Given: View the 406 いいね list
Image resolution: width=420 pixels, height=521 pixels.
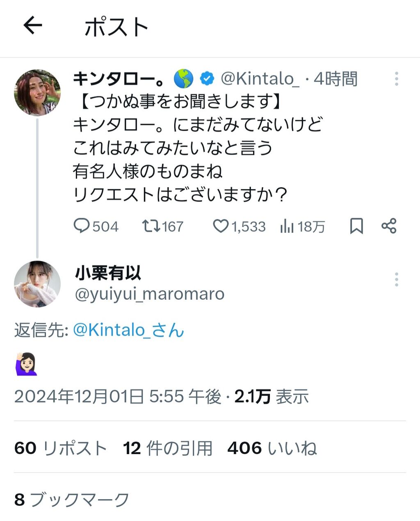Looking at the screenshot, I should [272, 448].
